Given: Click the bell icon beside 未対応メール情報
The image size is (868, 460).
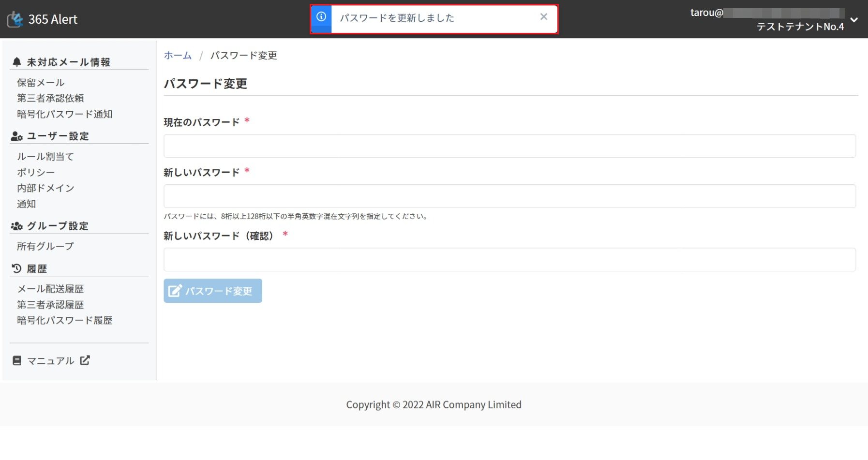Looking at the screenshot, I should coord(17,62).
